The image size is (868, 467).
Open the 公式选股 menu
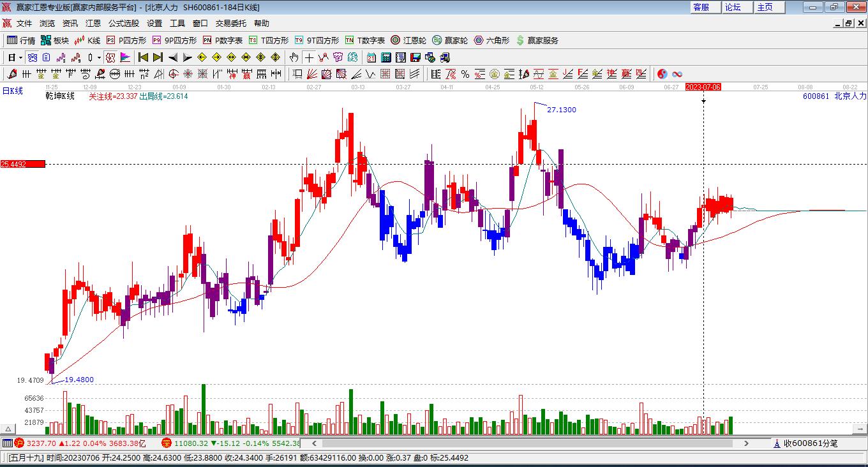[x=123, y=23]
